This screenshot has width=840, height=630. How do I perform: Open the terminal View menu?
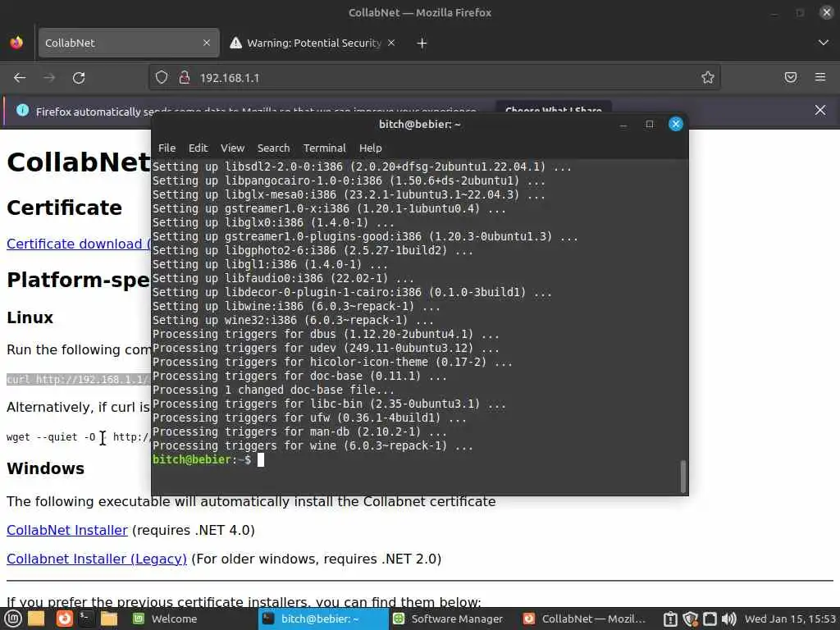(x=232, y=148)
